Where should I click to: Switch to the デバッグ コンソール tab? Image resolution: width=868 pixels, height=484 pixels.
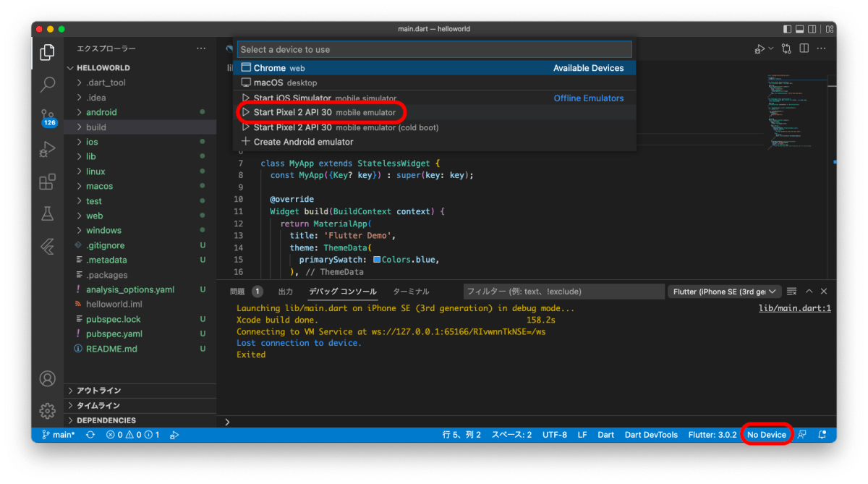pyautogui.click(x=343, y=292)
